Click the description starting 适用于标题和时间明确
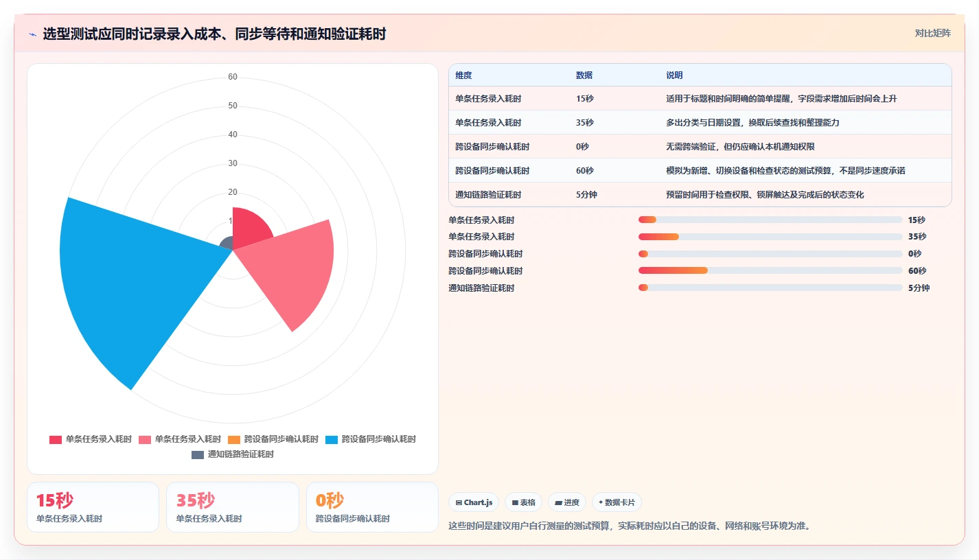Screen dimensions: 979x560 tap(781, 99)
